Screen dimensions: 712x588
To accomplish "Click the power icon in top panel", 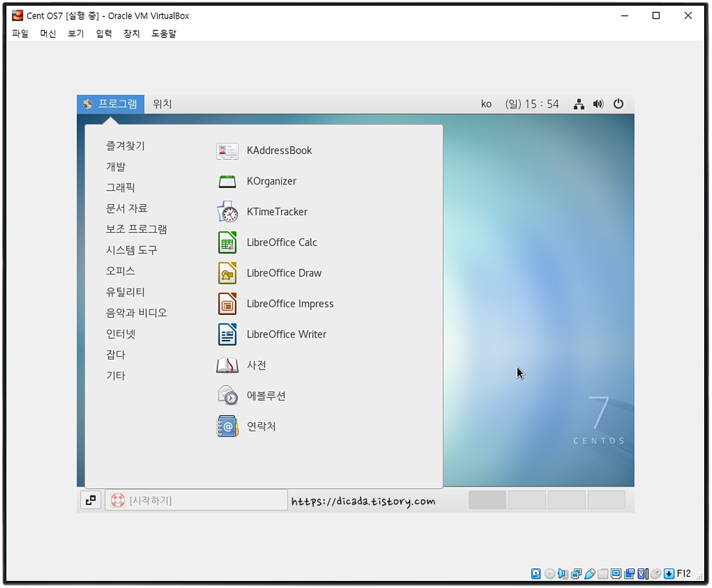I will (618, 104).
